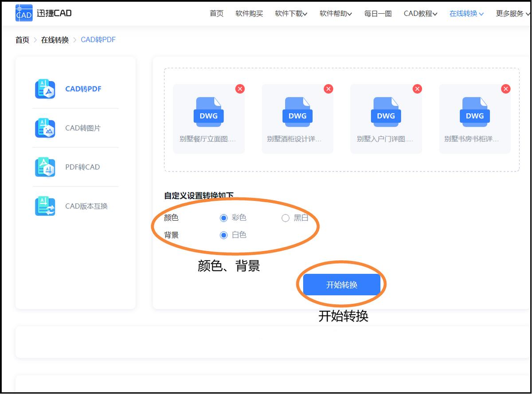Expand the 更多服务 menu

click(x=512, y=13)
